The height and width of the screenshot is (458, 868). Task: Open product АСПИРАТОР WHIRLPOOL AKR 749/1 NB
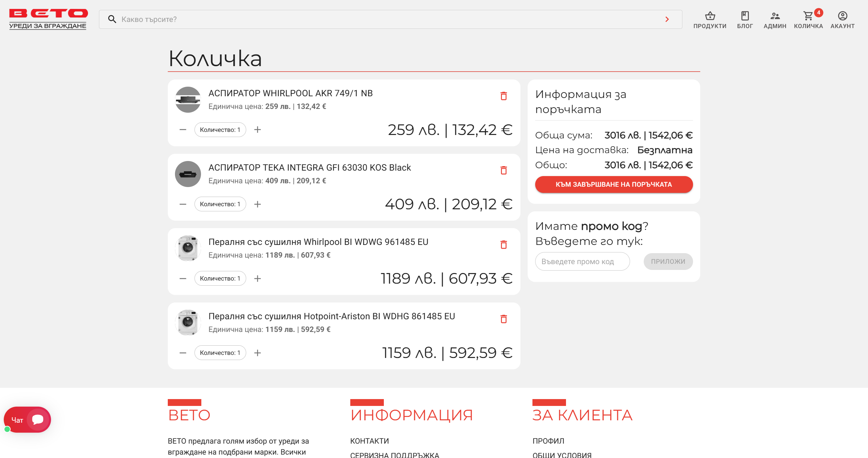click(290, 93)
